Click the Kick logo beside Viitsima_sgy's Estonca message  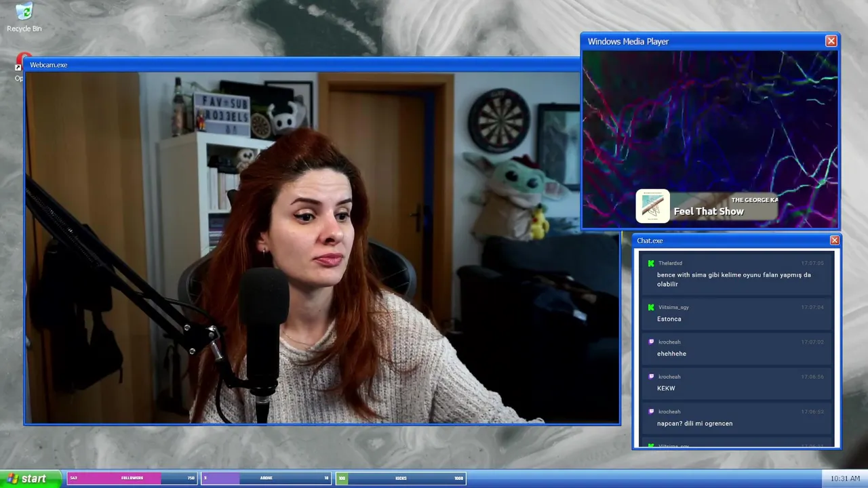(651, 307)
